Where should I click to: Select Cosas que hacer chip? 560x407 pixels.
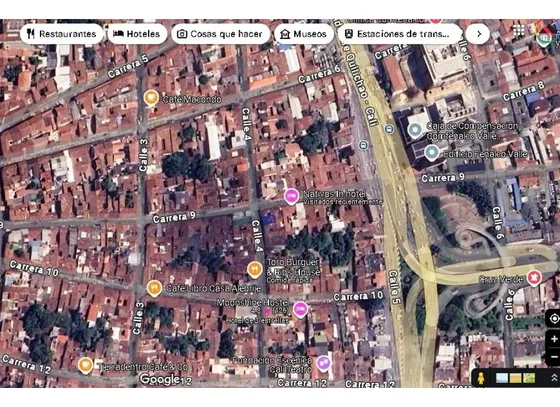tap(220, 34)
